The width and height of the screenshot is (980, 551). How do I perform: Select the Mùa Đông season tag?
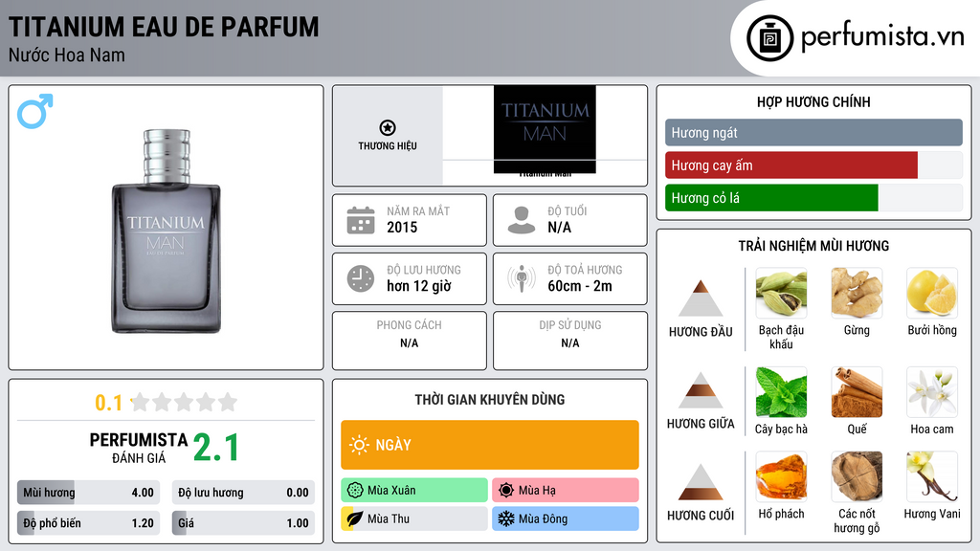[566, 519]
